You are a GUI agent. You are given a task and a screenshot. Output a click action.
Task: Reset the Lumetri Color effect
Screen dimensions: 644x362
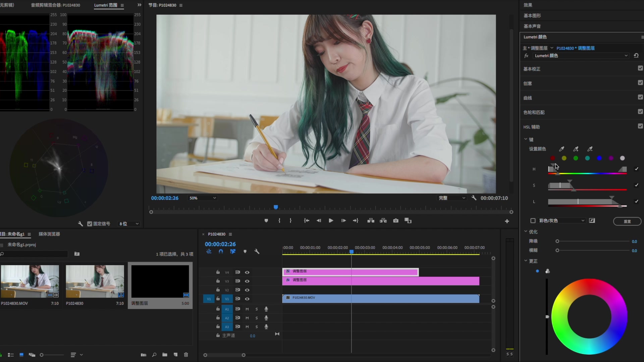tap(636, 56)
